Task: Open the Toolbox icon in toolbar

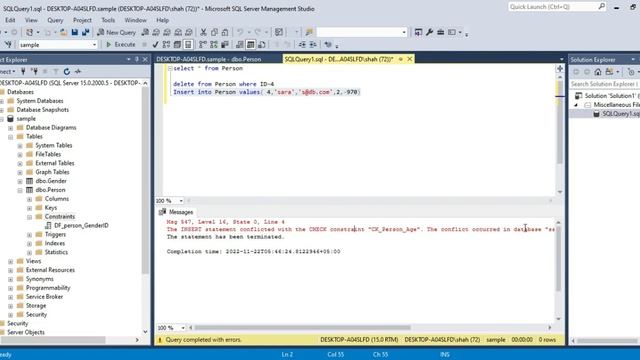Action: (x=440, y=32)
